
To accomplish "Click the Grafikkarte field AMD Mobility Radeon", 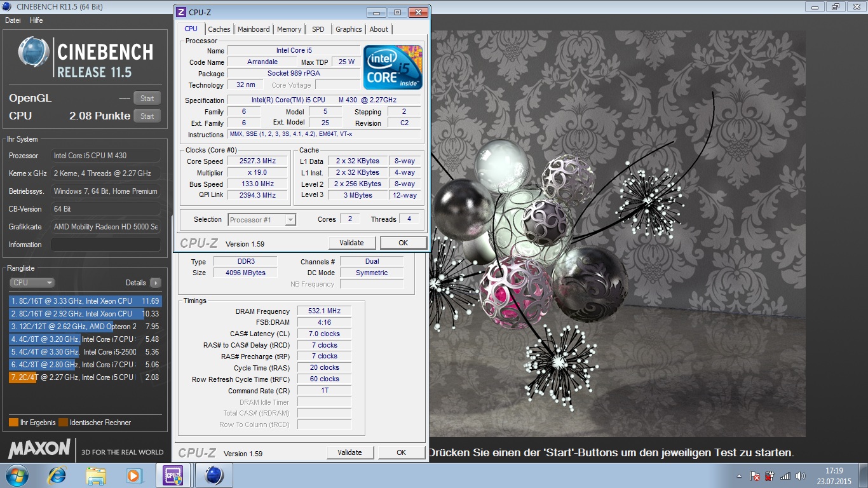I will [105, 227].
